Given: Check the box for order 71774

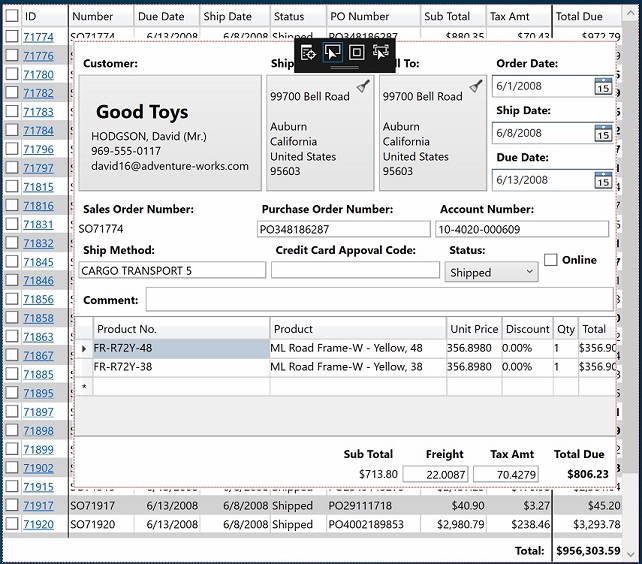Looking at the screenshot, I should [x=12, y=36].
